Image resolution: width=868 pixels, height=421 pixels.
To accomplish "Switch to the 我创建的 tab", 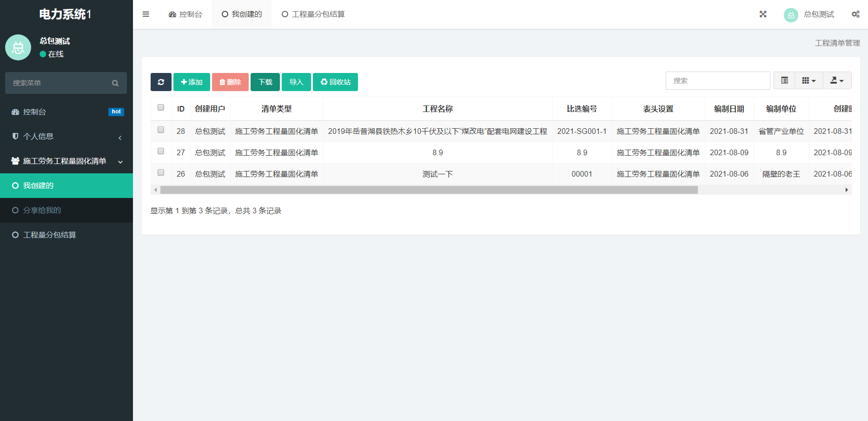I will click(x=242, y=14).
